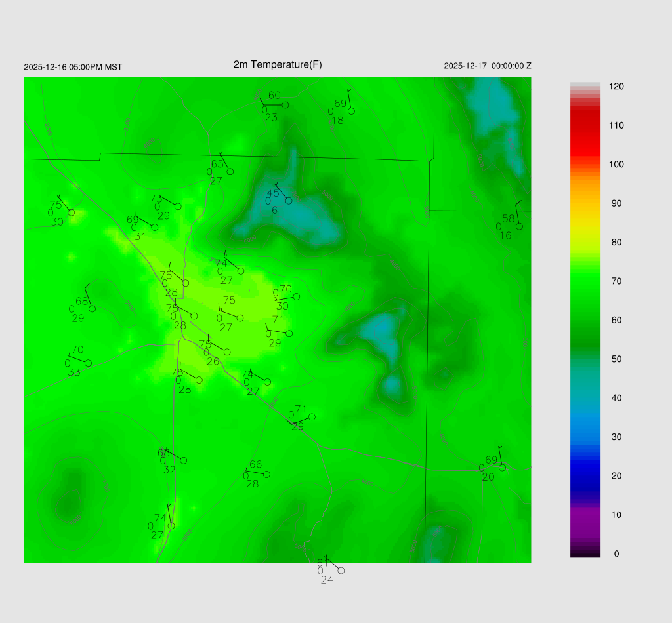Click the station marker showing 70 and 33

[x=88, y=363]
